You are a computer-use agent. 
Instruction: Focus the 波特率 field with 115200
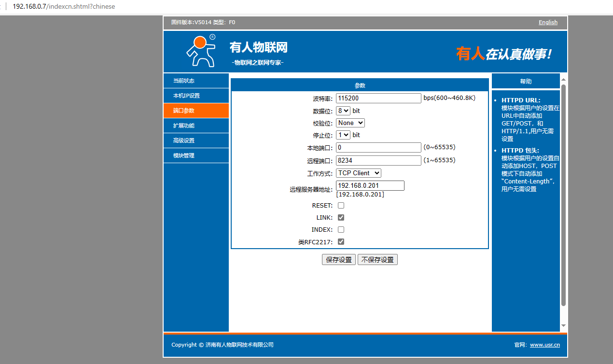tap(379, 98)
